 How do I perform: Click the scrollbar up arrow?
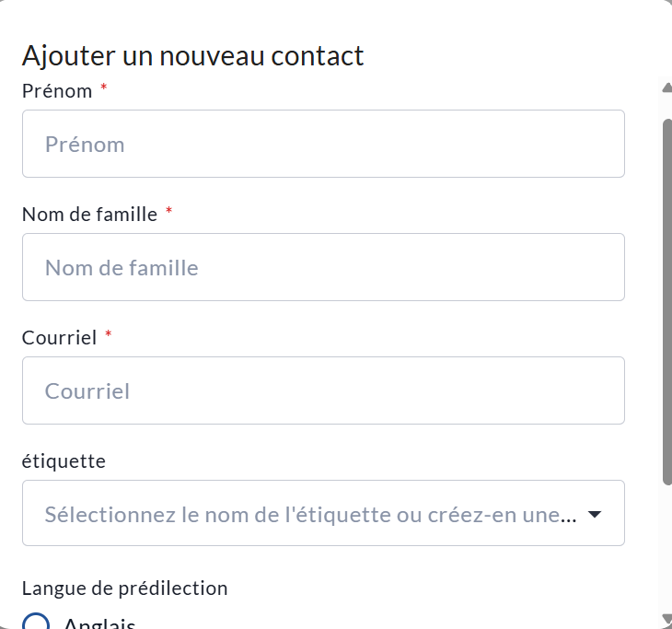click(x=666, y=88)
